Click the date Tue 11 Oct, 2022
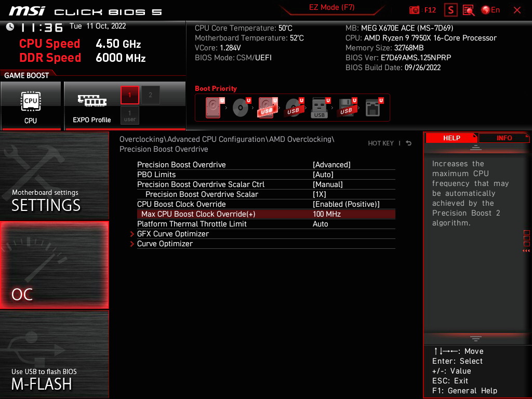 pos(98,26)
